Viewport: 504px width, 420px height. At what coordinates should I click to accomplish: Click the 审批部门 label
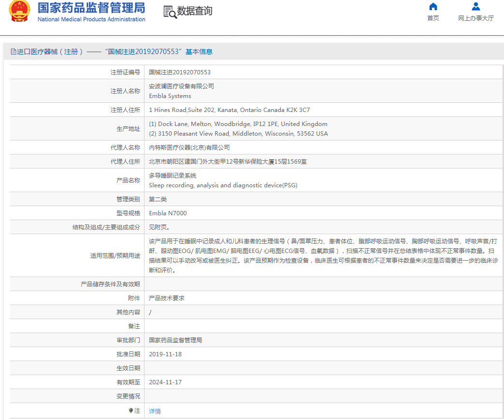[x=128, y=340]
